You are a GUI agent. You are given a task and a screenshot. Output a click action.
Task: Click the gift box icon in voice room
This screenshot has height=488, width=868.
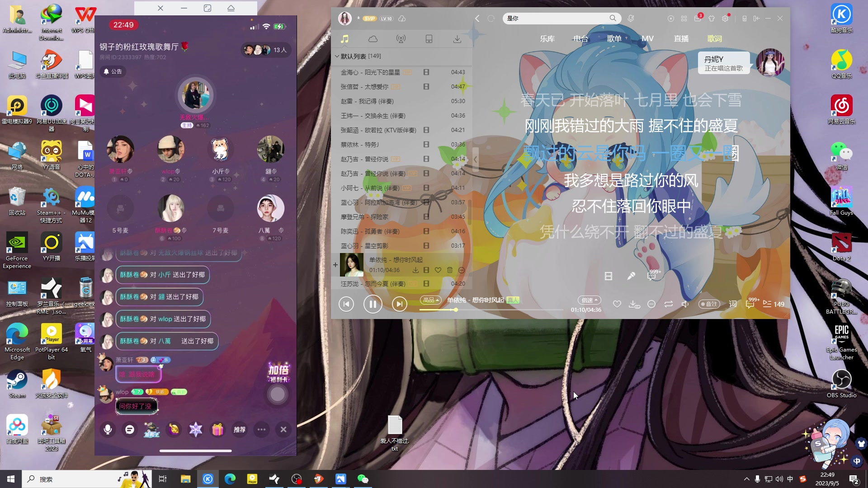click(217, 429)
